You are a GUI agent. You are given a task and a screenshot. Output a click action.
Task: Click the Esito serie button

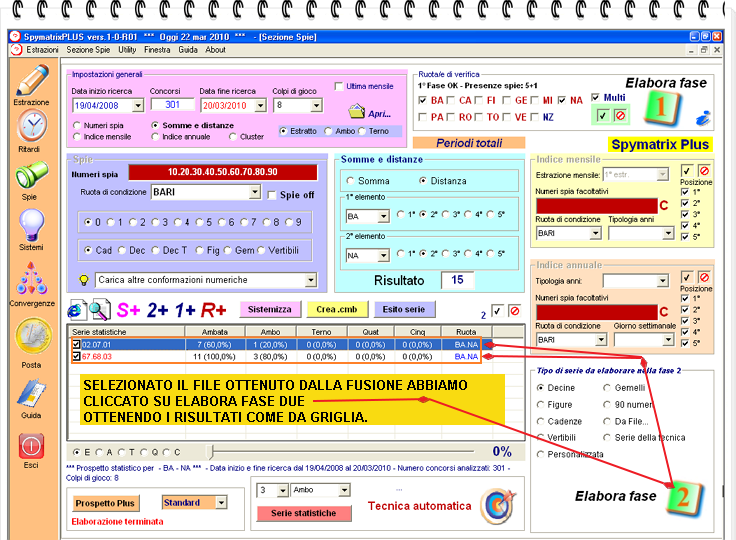404,309
